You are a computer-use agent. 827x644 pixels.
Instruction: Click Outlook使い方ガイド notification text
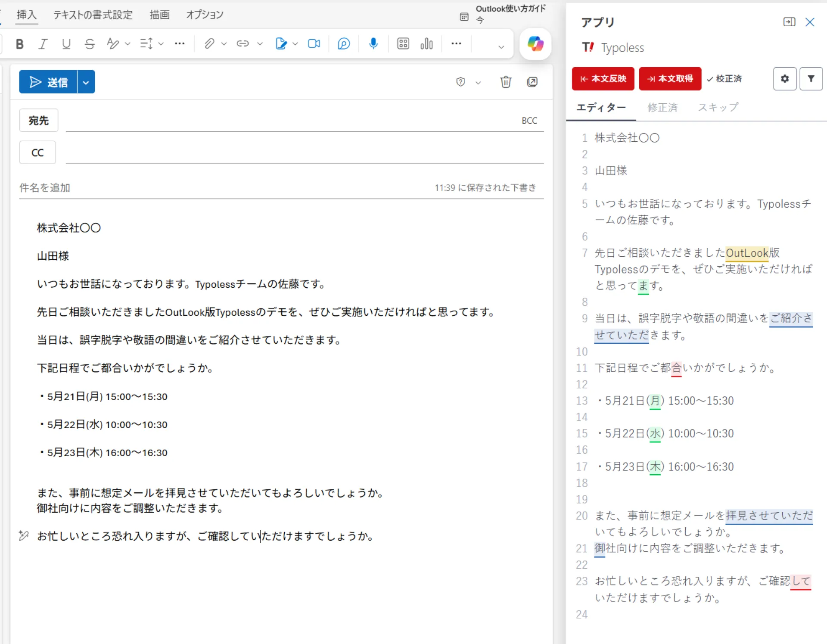(511, 9)
